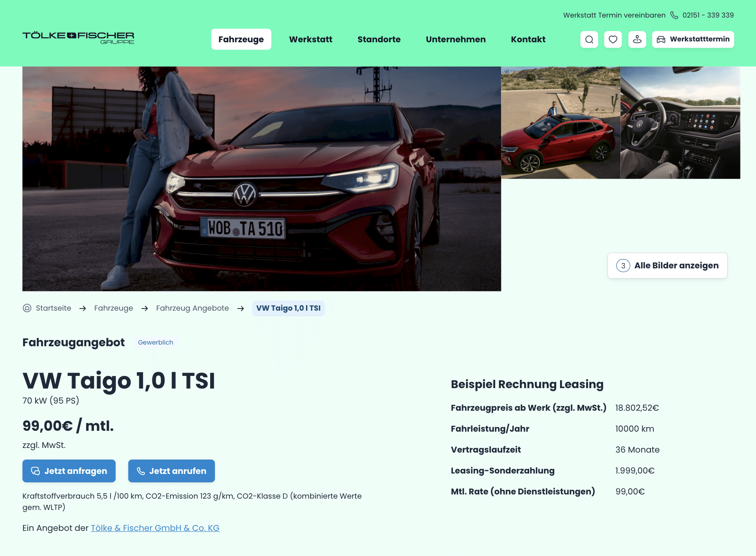Call the number 02151 - 339 339

708,15
